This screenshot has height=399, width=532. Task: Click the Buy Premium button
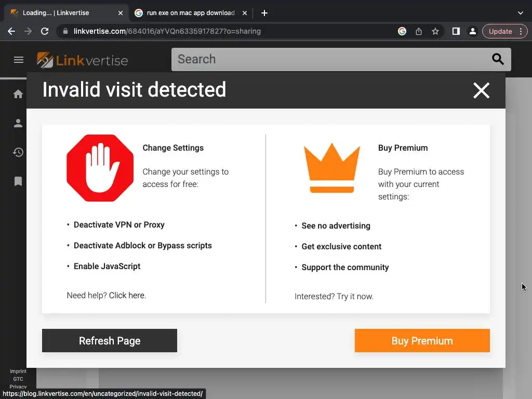click(422, 341)
